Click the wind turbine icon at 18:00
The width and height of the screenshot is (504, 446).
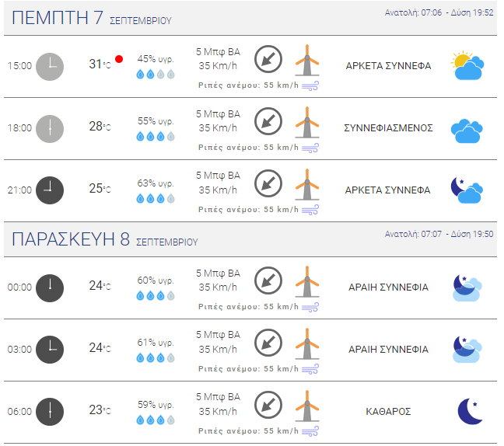307,122
